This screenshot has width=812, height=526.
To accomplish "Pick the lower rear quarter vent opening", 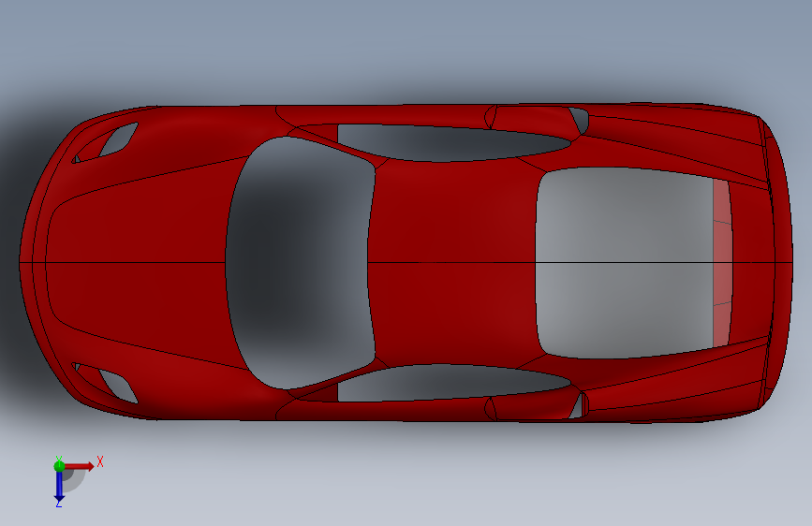I will pyautogui.click(x=579, y=406).
